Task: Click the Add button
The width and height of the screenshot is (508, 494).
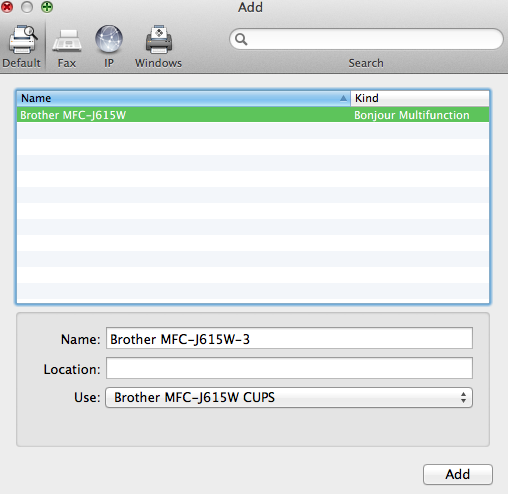Action: (458, 474)
